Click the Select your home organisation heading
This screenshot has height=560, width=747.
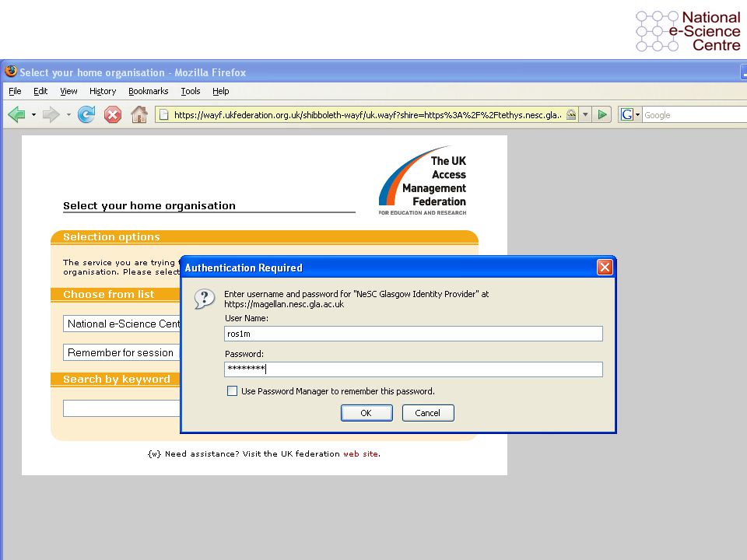tap(149, 205)
